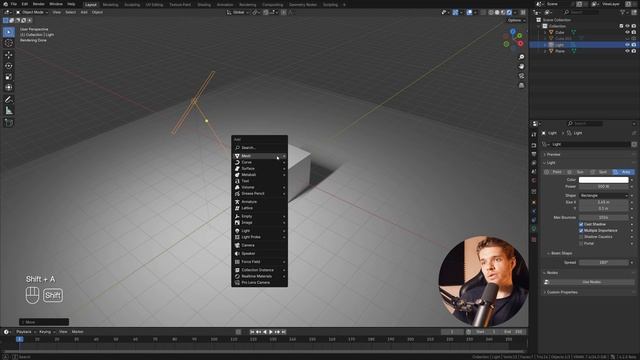640x360 pixels.
Task: Toggle Collection visibility eye icon
Action: coord(627,26)
